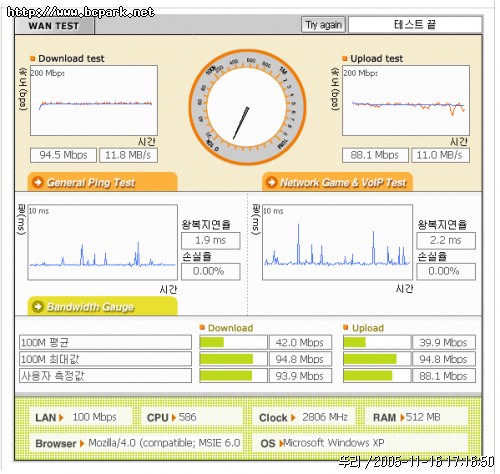
Task: Click the orange arrow next to OS
Action: point(281,444)
